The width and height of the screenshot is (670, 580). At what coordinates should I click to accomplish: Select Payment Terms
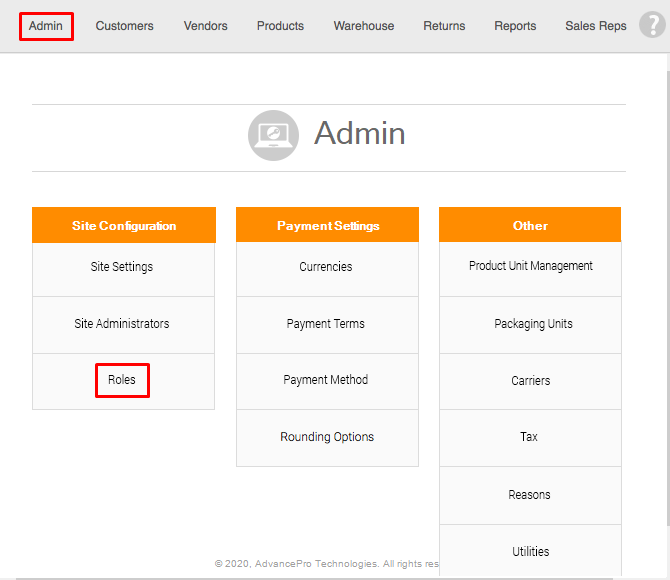(x=326, y=324)
